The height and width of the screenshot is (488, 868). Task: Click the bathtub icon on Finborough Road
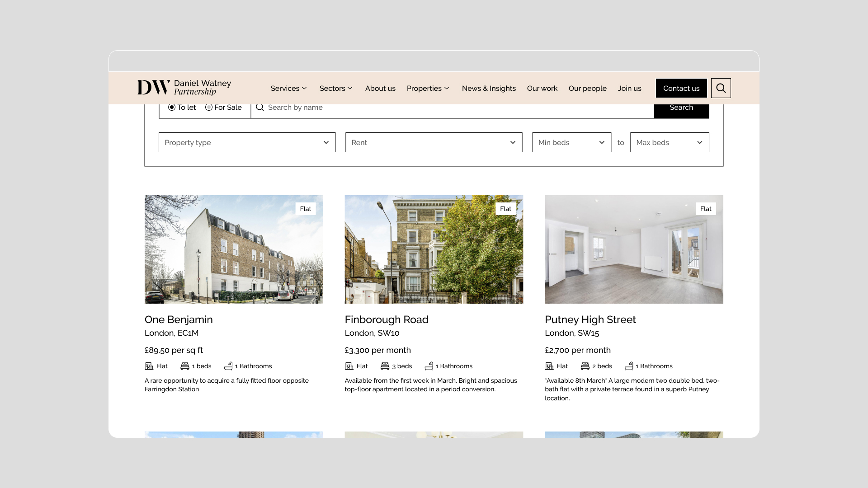[x=429, y=366]
